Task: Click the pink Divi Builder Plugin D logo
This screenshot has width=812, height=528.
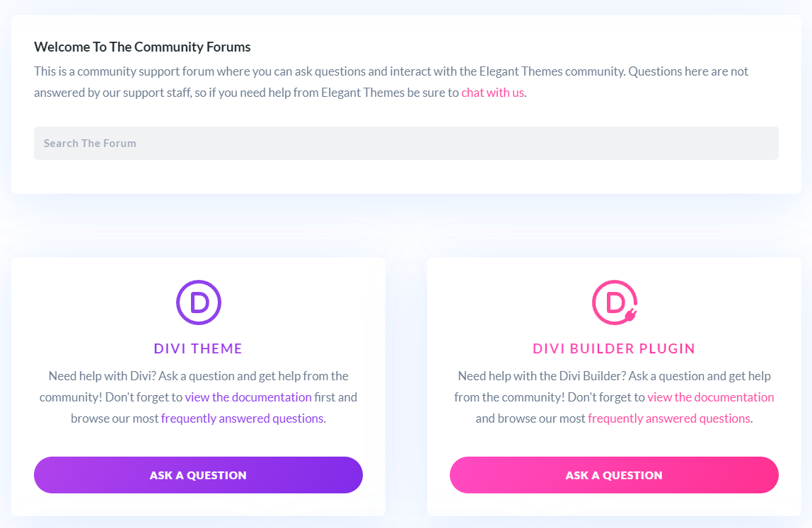Action: click(614, 303)
